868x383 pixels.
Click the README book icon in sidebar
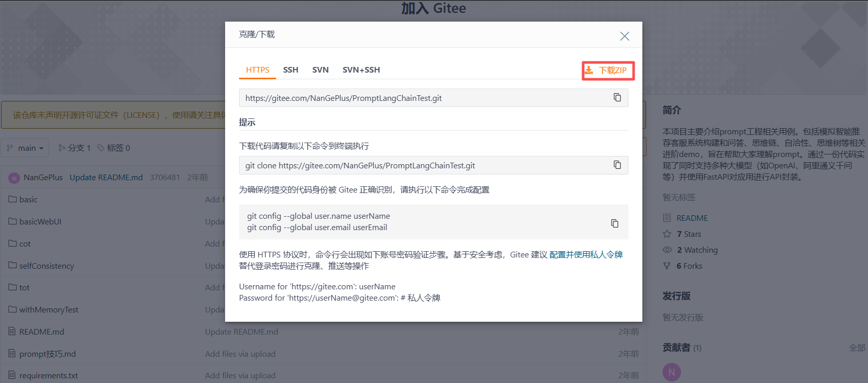(x=667, y=218)
